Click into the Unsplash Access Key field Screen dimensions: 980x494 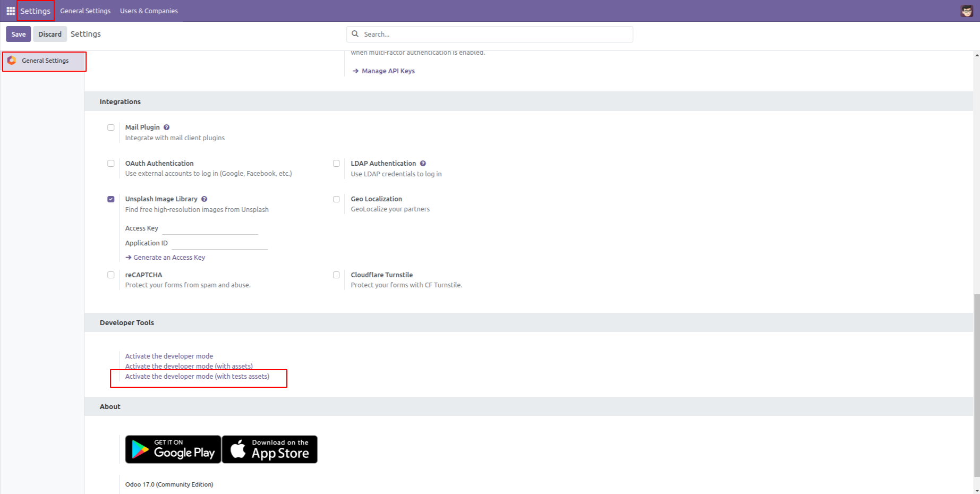tap(210, 228)
